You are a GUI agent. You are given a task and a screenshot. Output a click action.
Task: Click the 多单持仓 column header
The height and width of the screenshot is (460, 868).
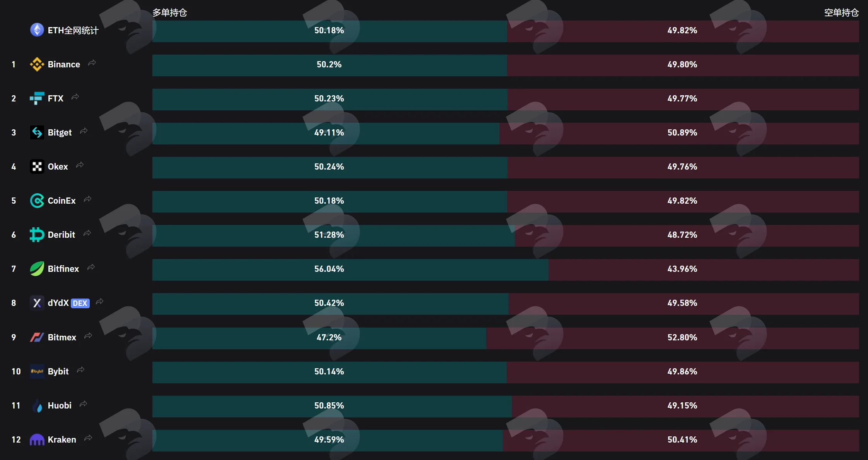tap(169, 12)
